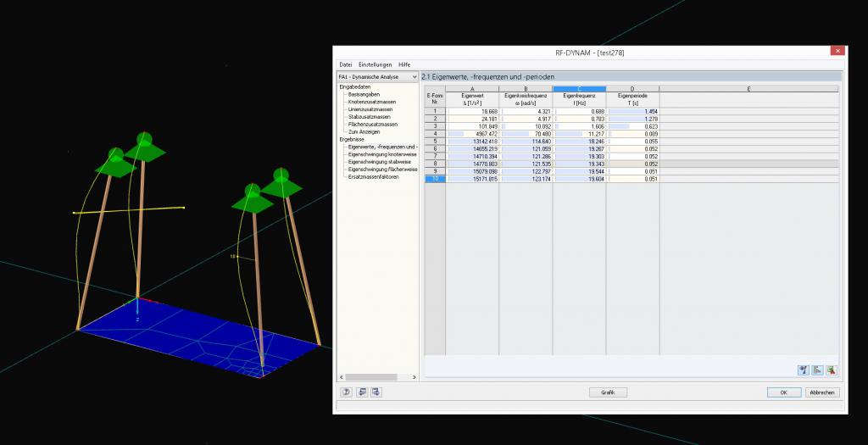Click the Eigenwert column heading
Viewport: 868px width, 445px height.
point(472,99)
